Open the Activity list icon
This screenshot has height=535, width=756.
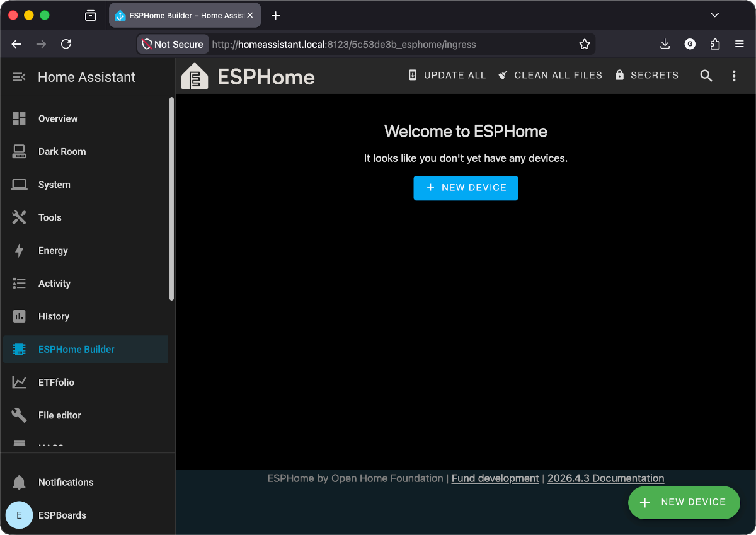tap(20, 284)
